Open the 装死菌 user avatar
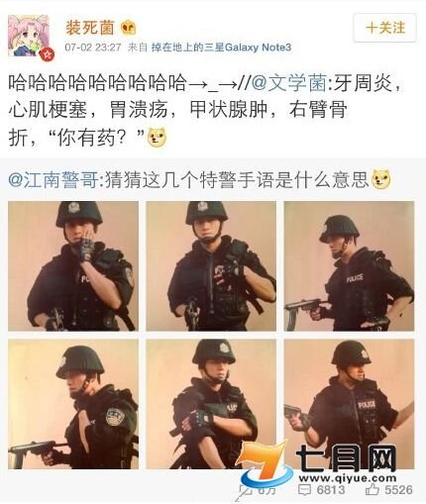 point(29,36)
